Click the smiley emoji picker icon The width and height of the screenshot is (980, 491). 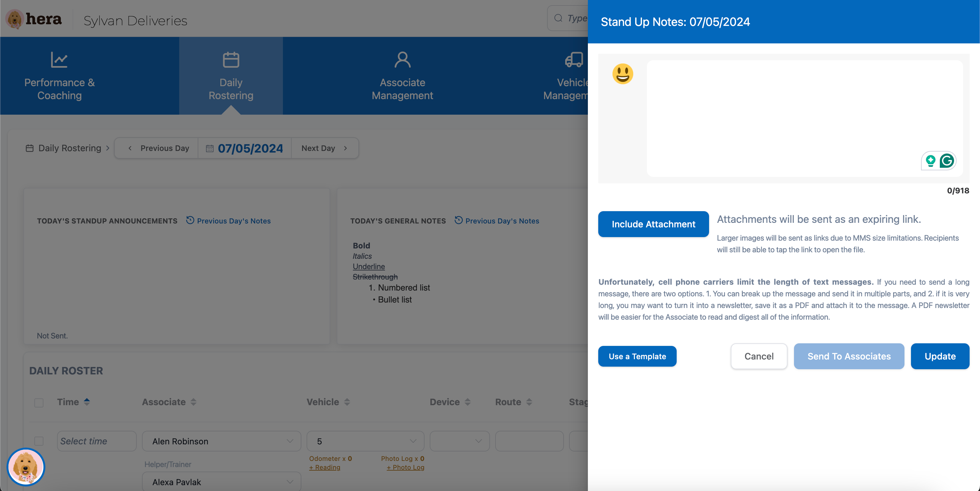[623, 74]
